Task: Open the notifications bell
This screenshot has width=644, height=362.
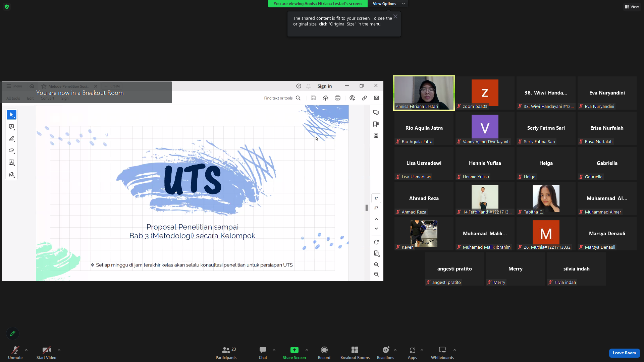Action: [308, 86]
